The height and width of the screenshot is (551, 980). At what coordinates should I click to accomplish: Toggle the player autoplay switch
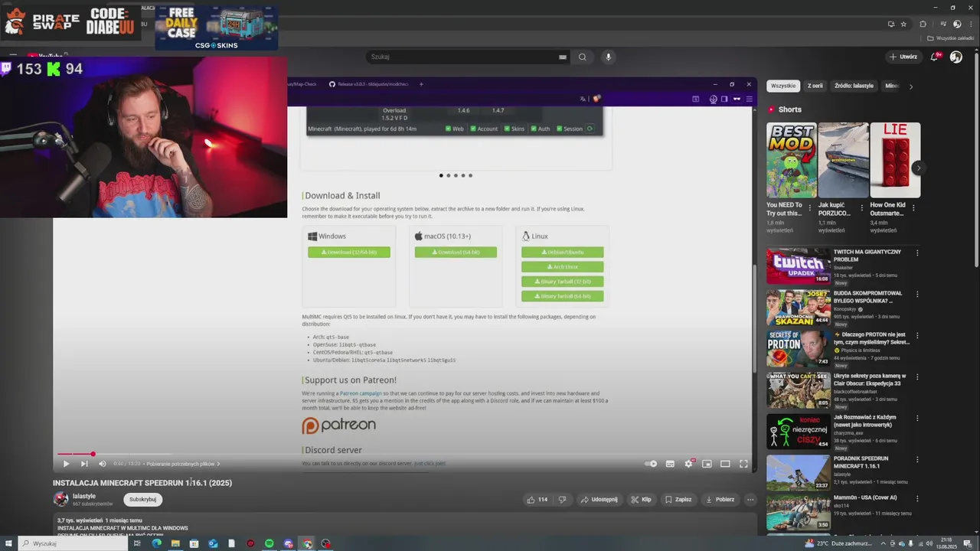[x=651, y=464]
